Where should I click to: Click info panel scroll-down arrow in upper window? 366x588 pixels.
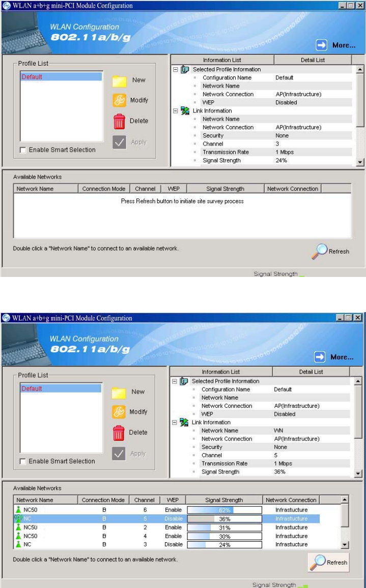[360, 162]
